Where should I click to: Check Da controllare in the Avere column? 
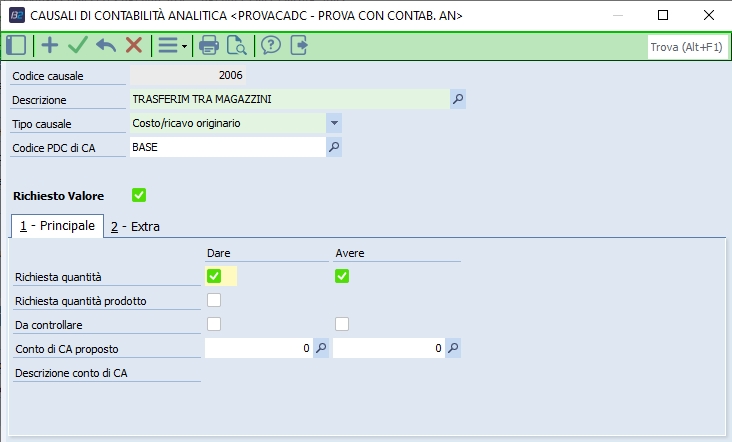pos(342,324)
